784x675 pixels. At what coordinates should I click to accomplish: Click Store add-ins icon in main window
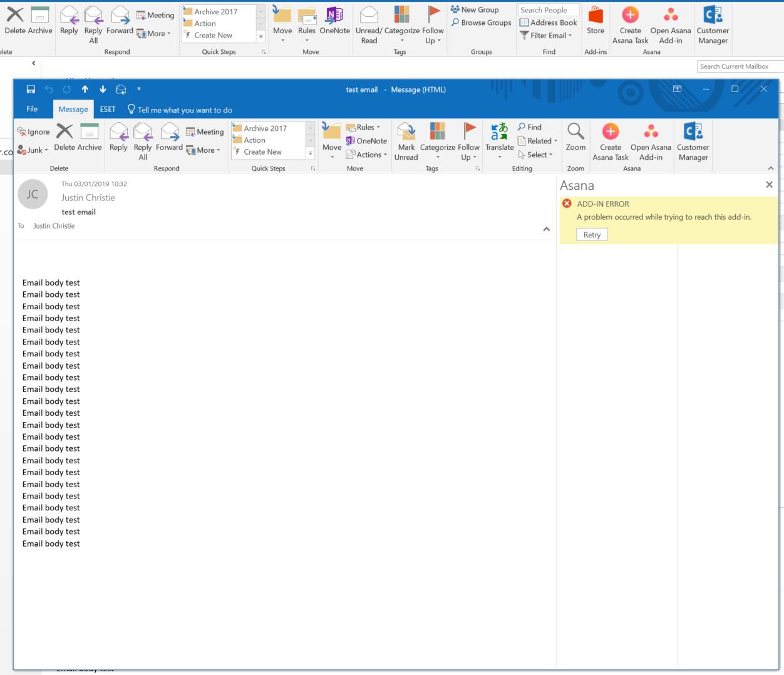596,21
